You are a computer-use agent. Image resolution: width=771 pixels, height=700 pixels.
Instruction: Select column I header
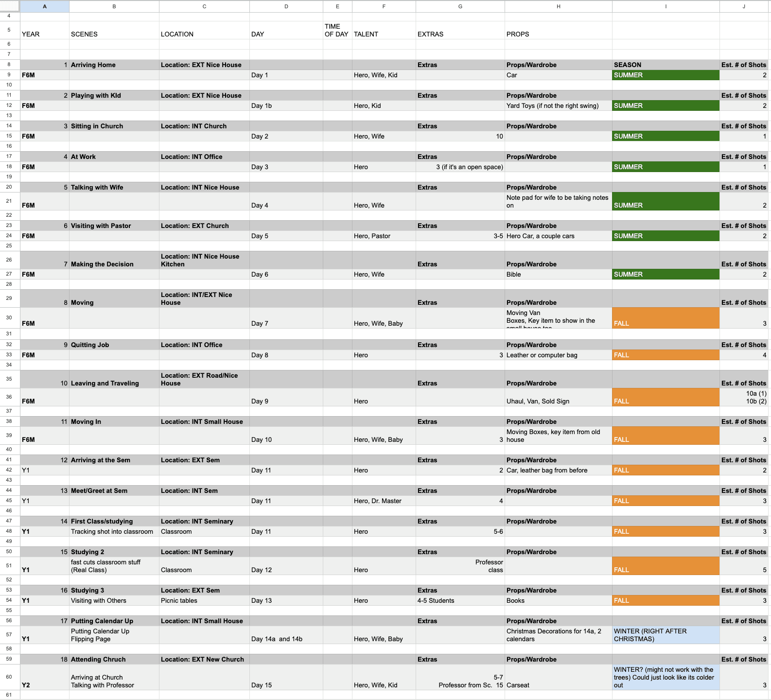(666, 6)
